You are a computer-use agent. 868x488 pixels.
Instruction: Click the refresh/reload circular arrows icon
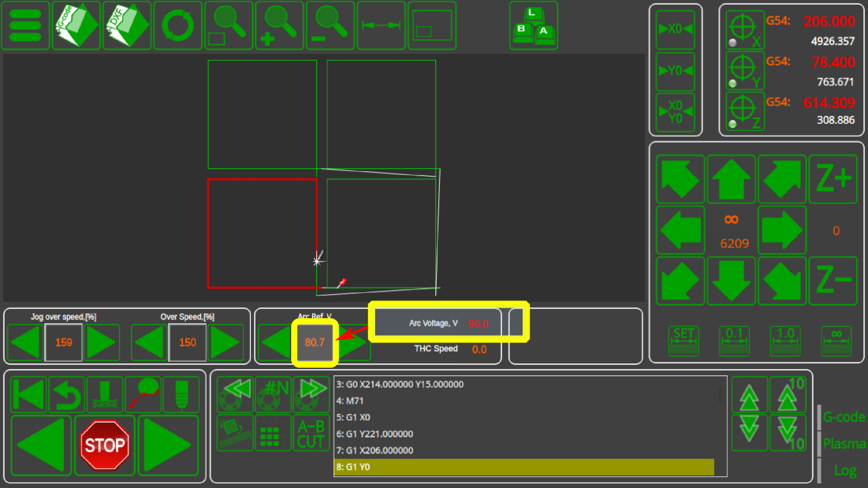pyautogui.click(x=178, y=25)
